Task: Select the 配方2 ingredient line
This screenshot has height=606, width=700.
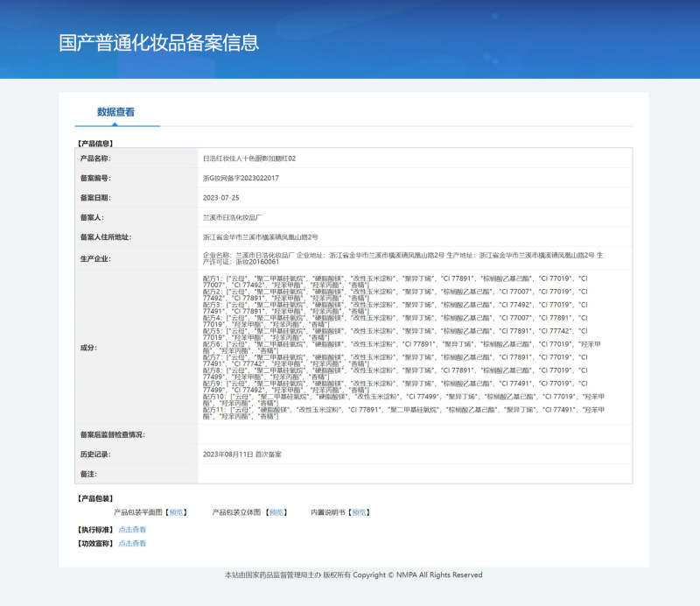Action: pyautogui.click(x=395, y=294)
